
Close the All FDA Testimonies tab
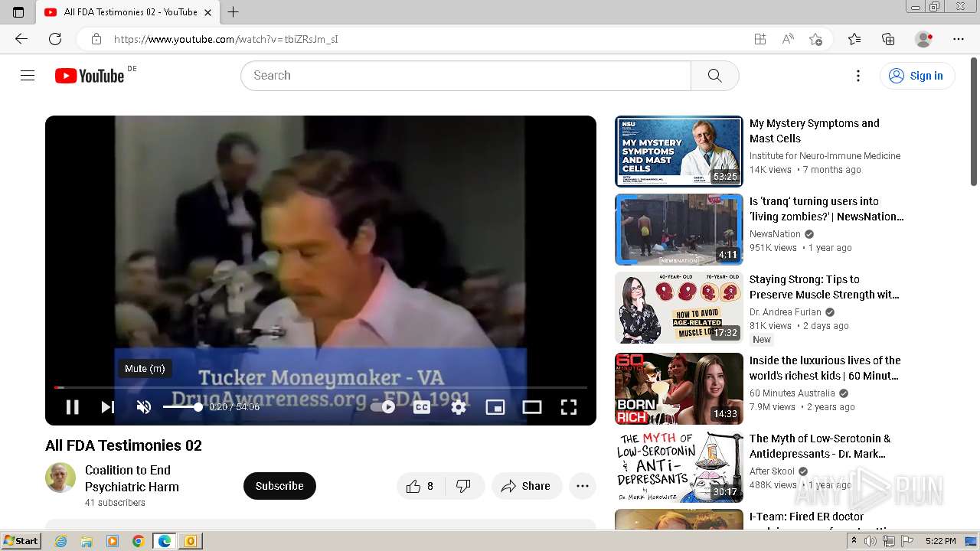coord(207,12)
